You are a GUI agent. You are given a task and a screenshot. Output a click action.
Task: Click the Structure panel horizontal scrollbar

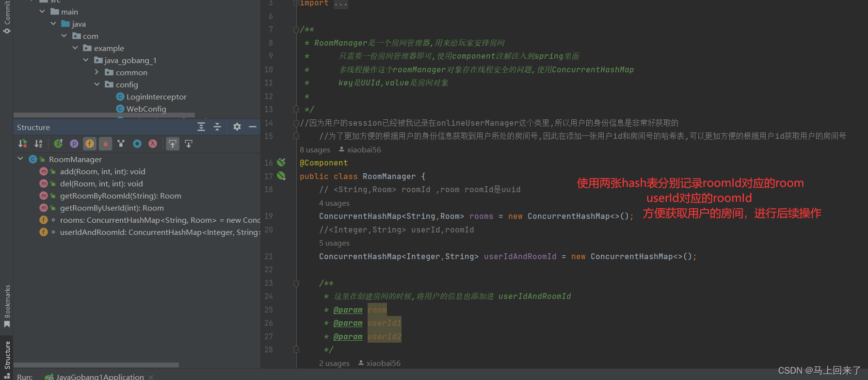click(x=96, y=365)
